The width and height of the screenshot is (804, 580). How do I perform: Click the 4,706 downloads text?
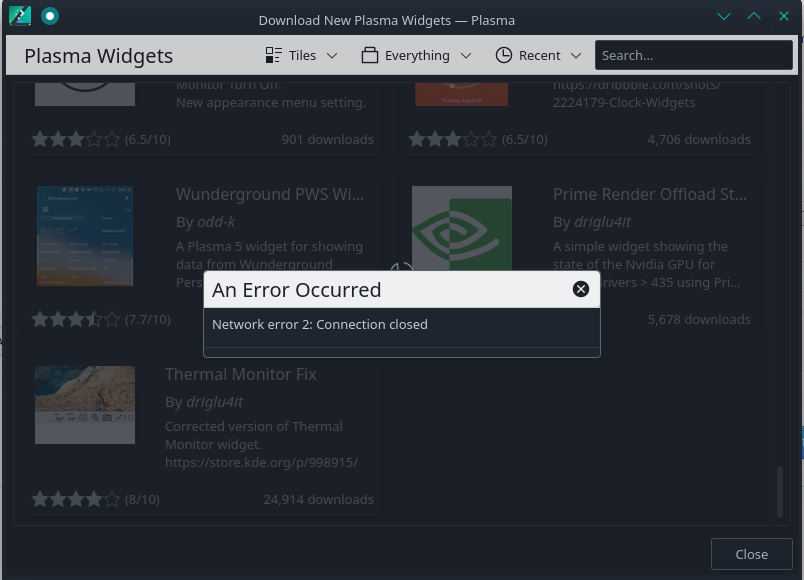[x=699, y=139]
